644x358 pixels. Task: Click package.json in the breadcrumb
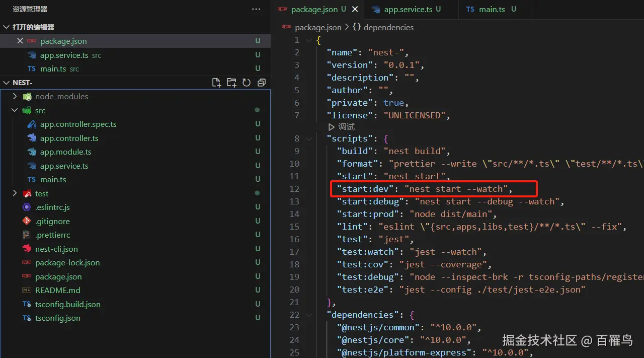pos(318,27)
